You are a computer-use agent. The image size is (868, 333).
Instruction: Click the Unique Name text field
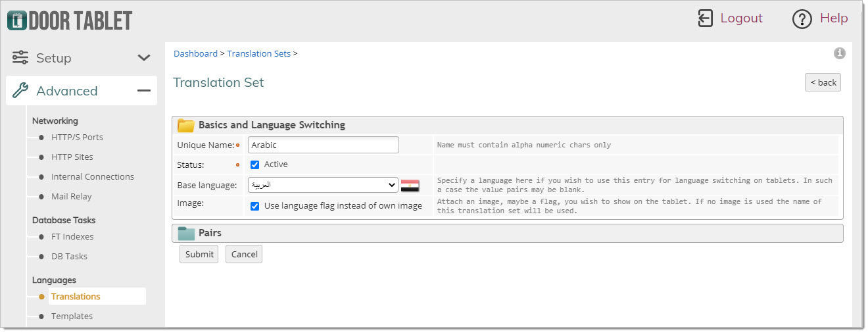[324, 145]
